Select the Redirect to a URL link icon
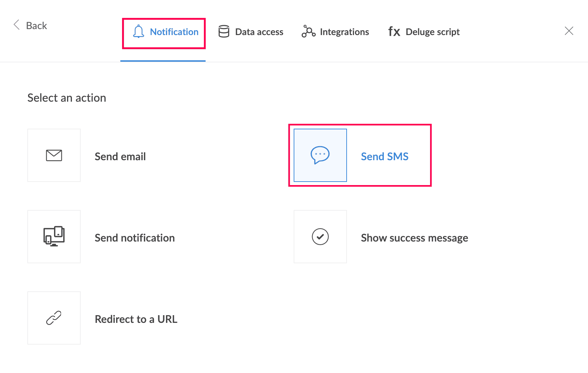 point(54,318)
